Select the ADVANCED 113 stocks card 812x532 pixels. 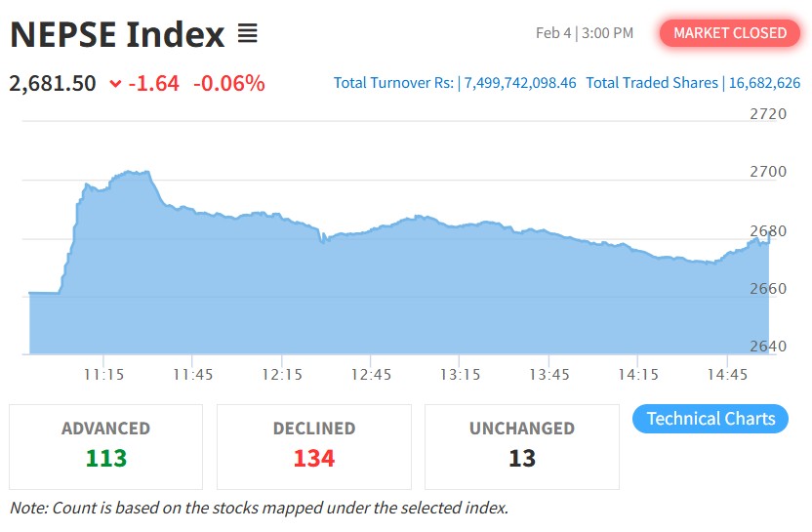tap(106, 445)
